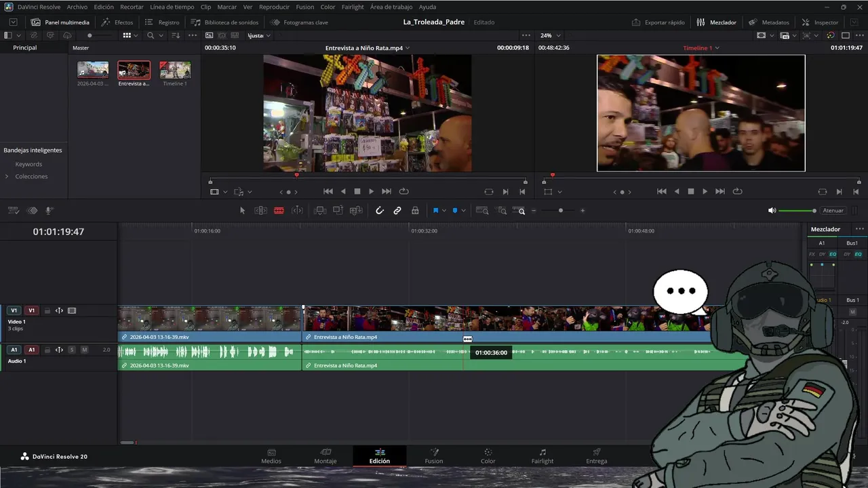Click the Overwrite clip icon
This screenshot has height=488, width=868.
[x=338, y=211]
